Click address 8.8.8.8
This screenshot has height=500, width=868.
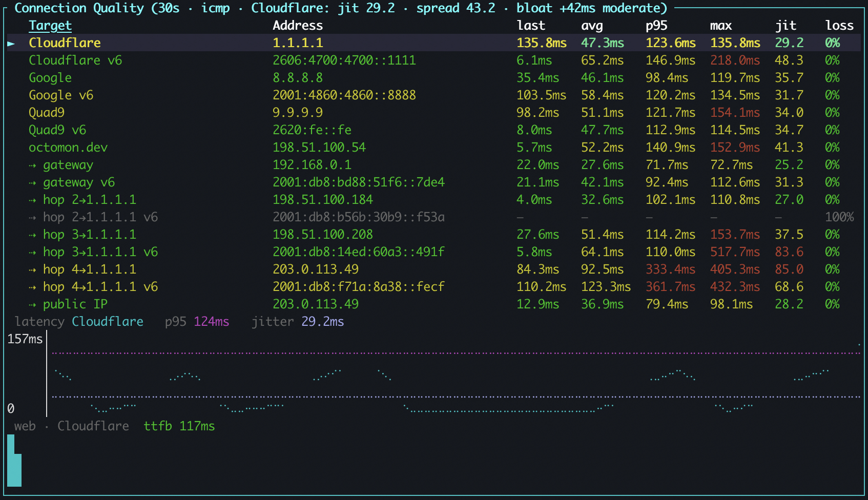[298, 78]
